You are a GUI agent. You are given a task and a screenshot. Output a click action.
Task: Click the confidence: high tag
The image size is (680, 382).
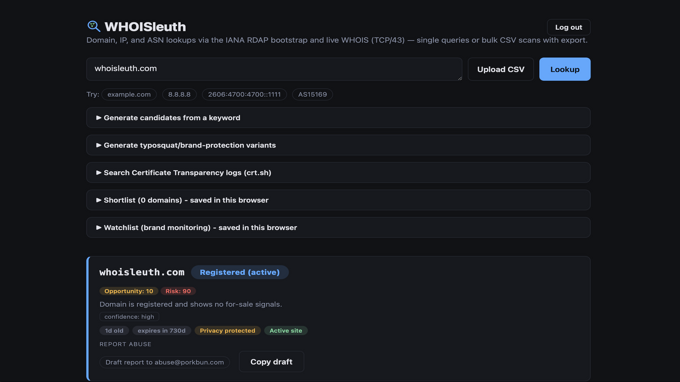pyautogui.click(x=129, y=317)
